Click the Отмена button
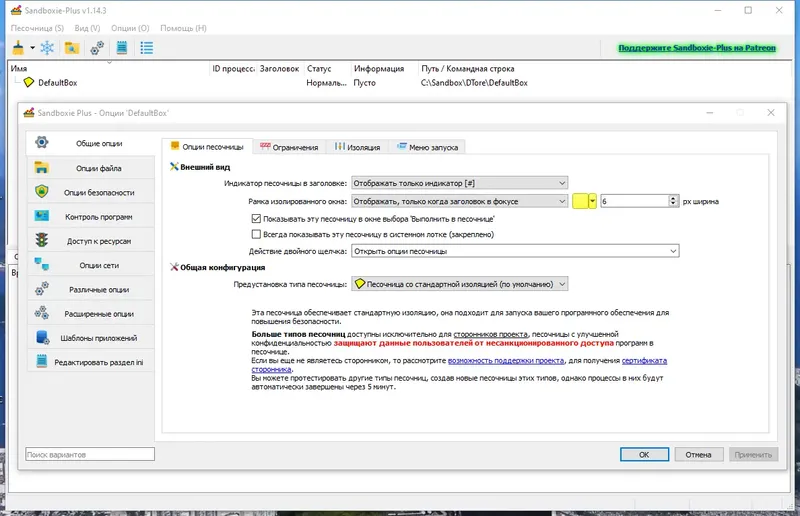800x516 pixels. [698, 454]
